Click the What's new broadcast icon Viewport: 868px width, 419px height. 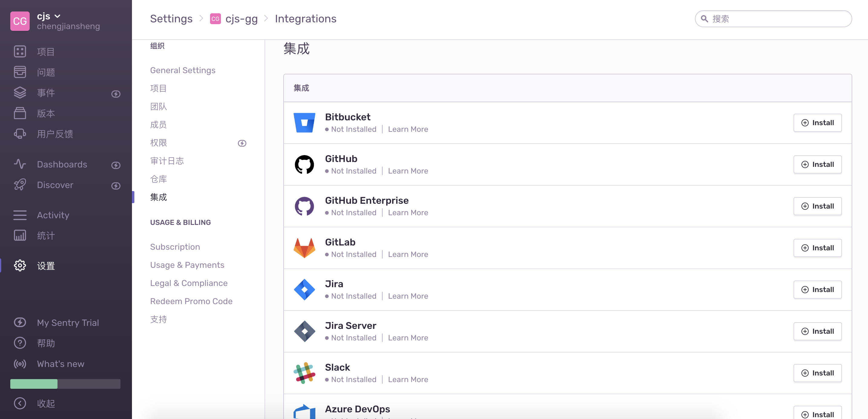[x=20, y=363]
